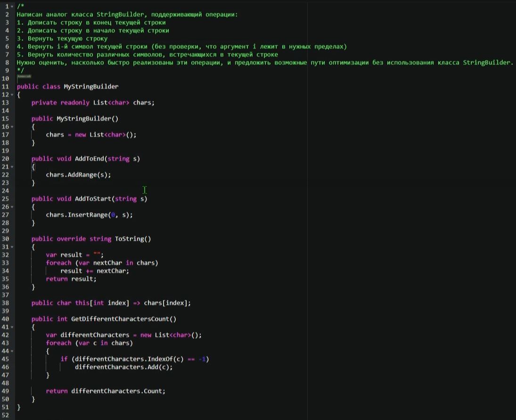Collapse the AddToStart method body
The width and height of the screenshot is (516, 420).
[12, 207]
